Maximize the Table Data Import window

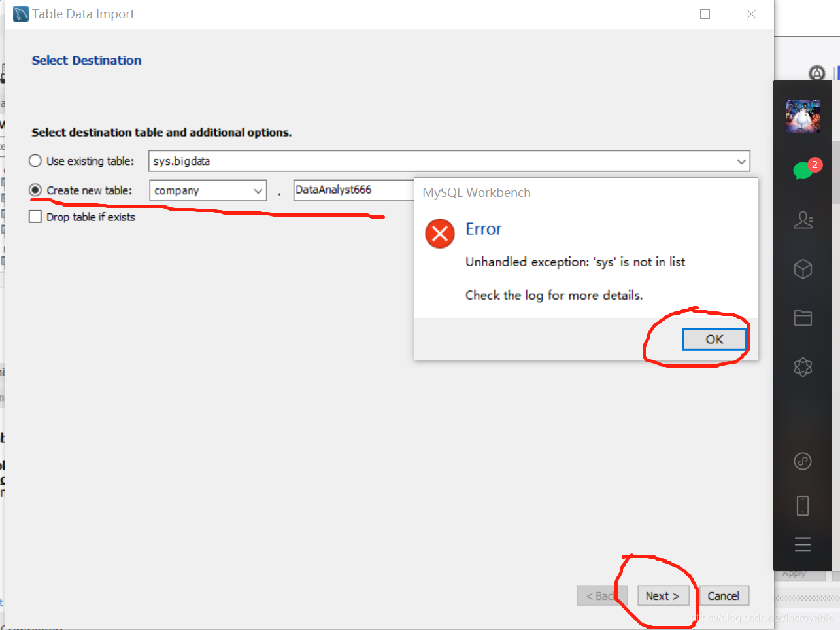point(705,14)
